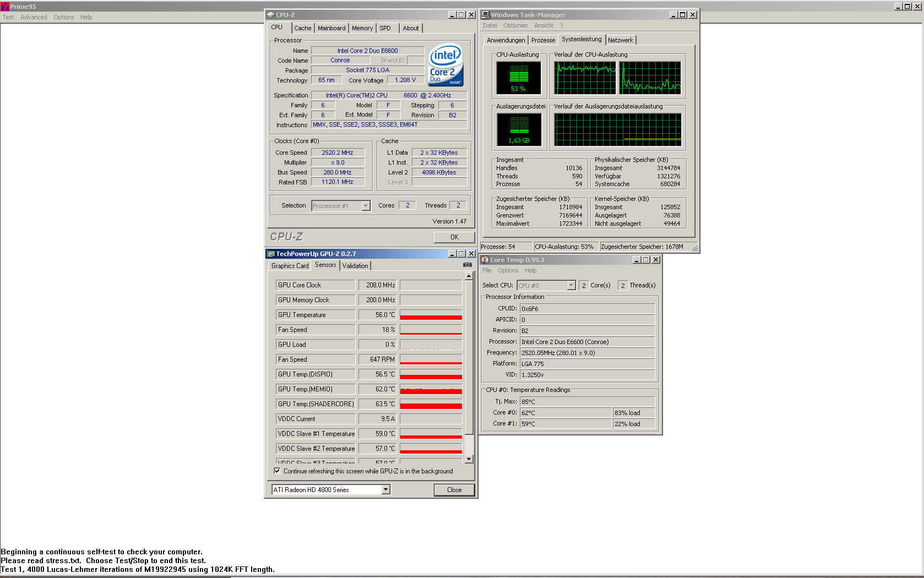This screenshot has width=924, height=578.
Task: Open the Test menu in Prime95
Action: pos(8,17)
